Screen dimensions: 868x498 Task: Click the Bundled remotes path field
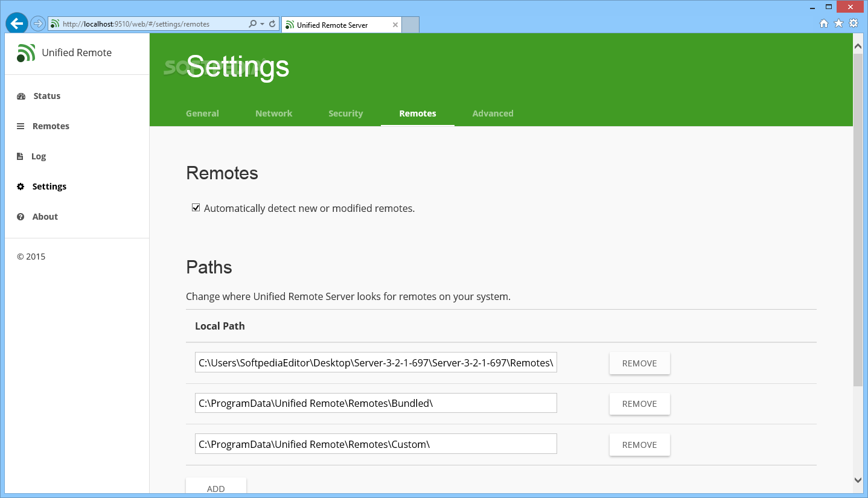tap(375, 403)
